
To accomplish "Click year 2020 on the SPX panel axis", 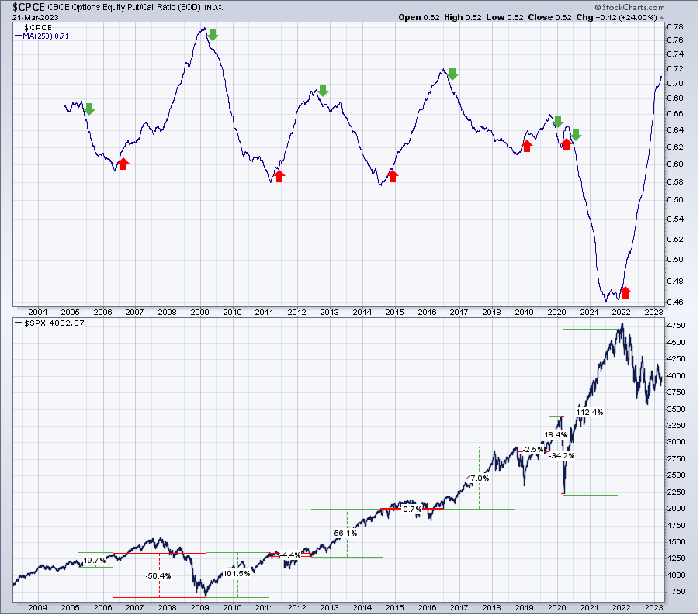I will 556,607.
